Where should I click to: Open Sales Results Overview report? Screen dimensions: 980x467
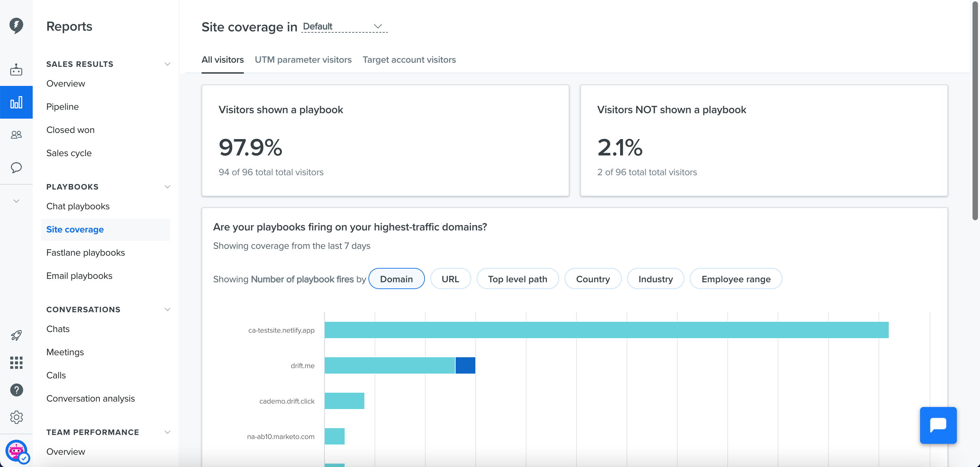point(66,84)
